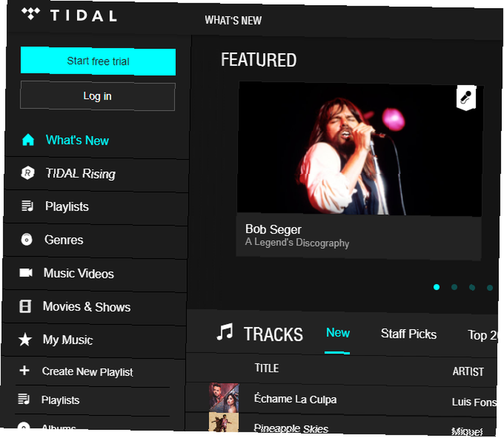Click the Tracks music note icon
Screen dimensions: 504x438
click(x=225, y=332)
